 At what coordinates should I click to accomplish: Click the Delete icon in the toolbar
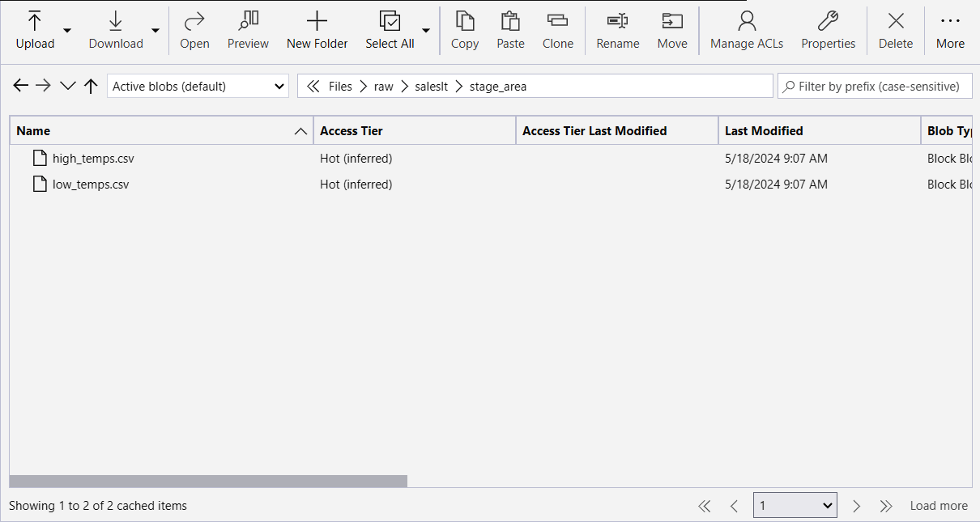[895, 20]
